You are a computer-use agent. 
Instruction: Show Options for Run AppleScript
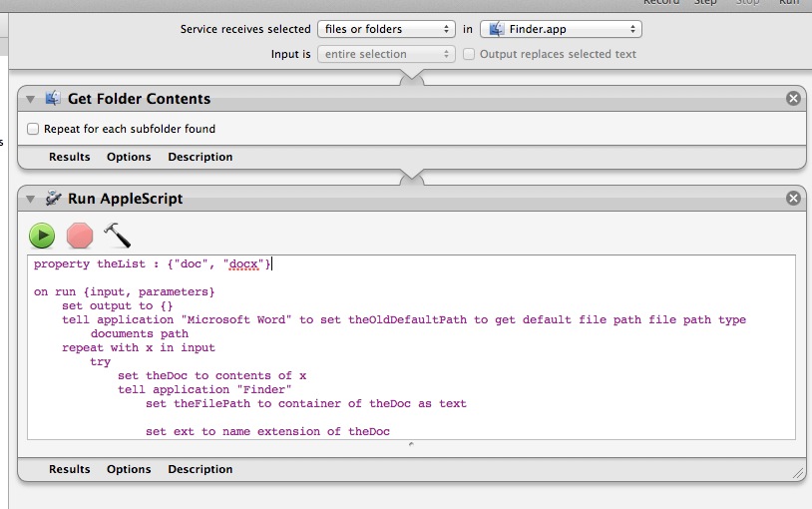(129, 469)
